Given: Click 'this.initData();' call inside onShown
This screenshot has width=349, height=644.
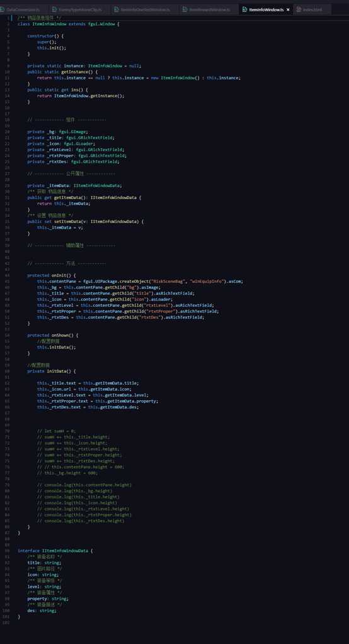Looking at the screenshot, I should [56, 347].
